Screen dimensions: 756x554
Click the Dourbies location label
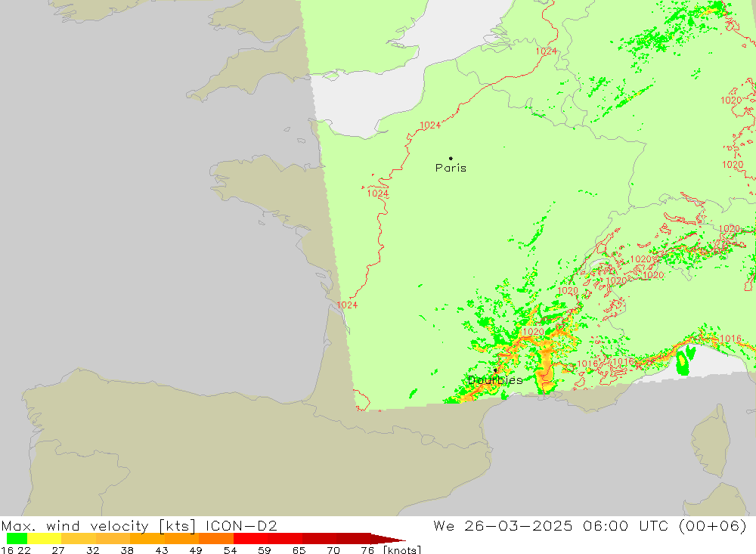tap(495, 380)
